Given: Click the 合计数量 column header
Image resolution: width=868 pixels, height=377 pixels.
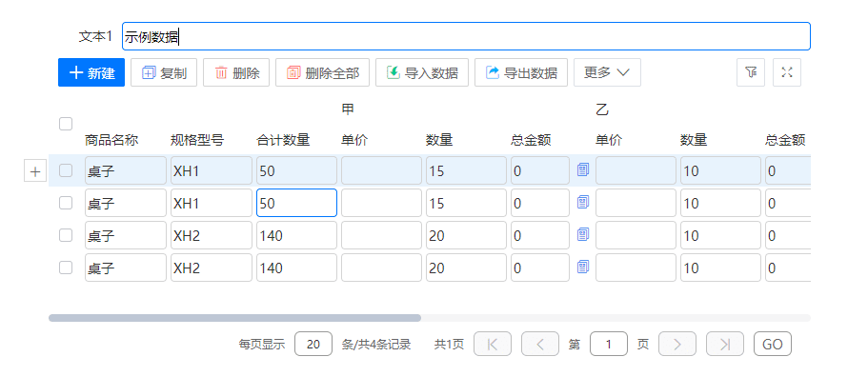Looking at the screenshot, I should pos(283,140).
